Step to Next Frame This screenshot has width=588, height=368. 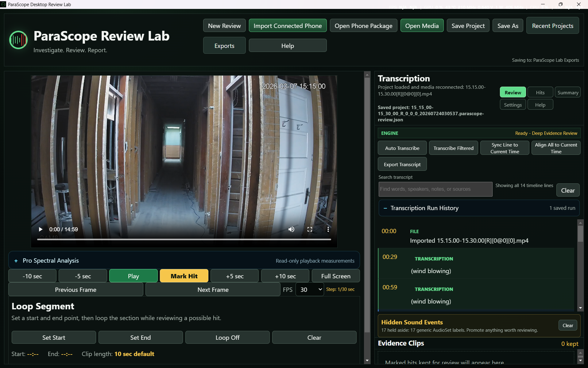213,289
